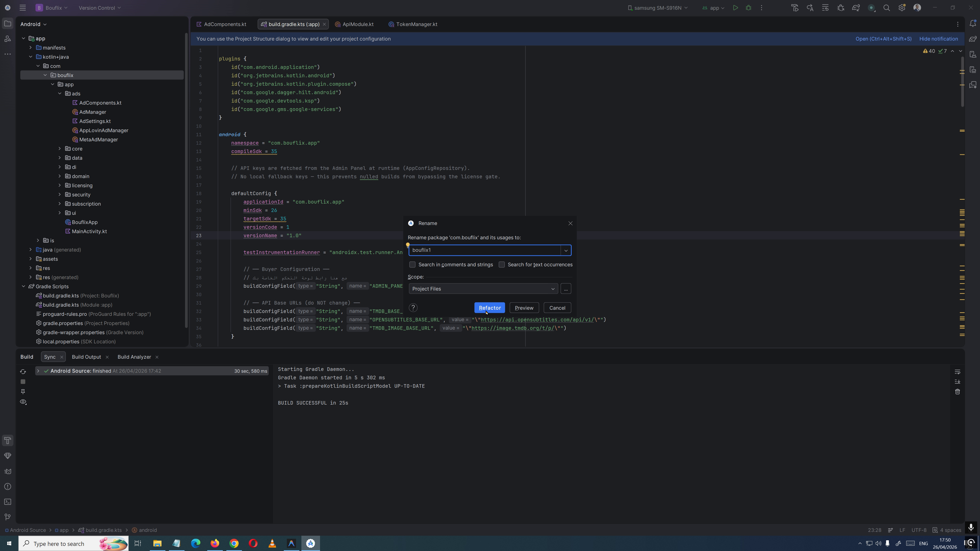The width and height of the screenshot is (980, 551).
Task: Click Hide notification link
Action: tap(939, 39)
